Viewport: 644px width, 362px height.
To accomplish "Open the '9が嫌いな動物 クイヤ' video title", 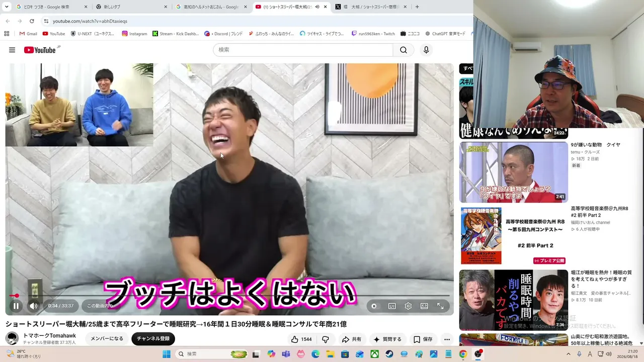I will tap(595, 145).
